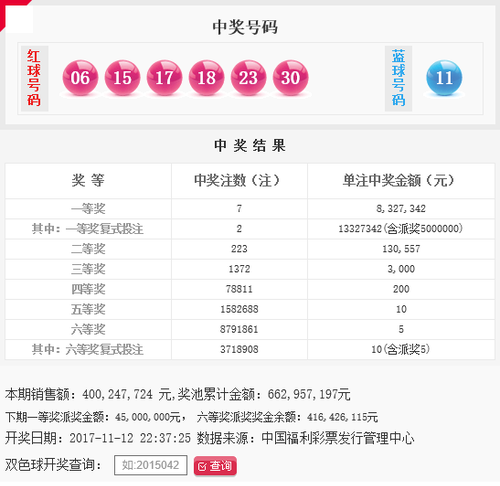Click sixth prize count 8791861
Screen dimensions: 500x486
coord(239,329)
